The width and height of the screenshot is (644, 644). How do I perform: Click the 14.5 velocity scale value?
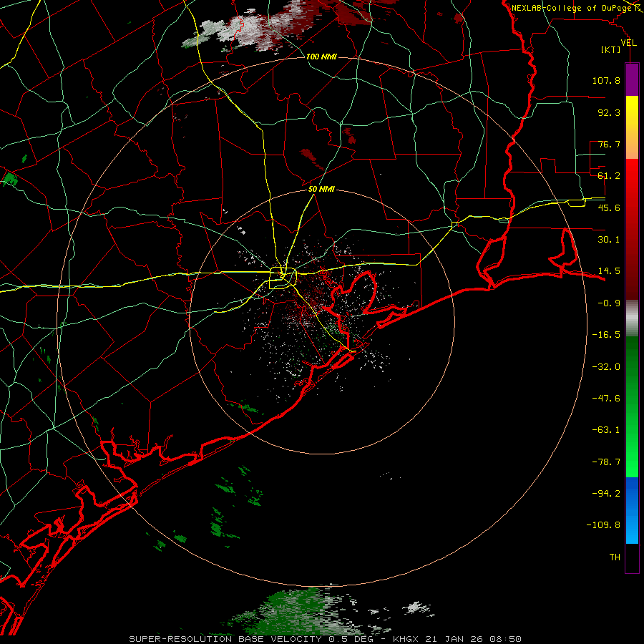pyautogui.click(x=609, y=271)
